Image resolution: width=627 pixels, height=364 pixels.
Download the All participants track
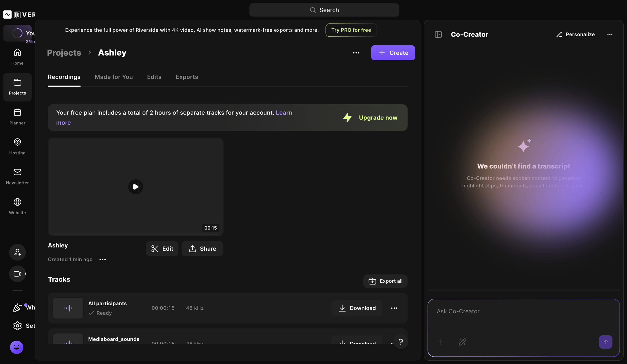357,308
